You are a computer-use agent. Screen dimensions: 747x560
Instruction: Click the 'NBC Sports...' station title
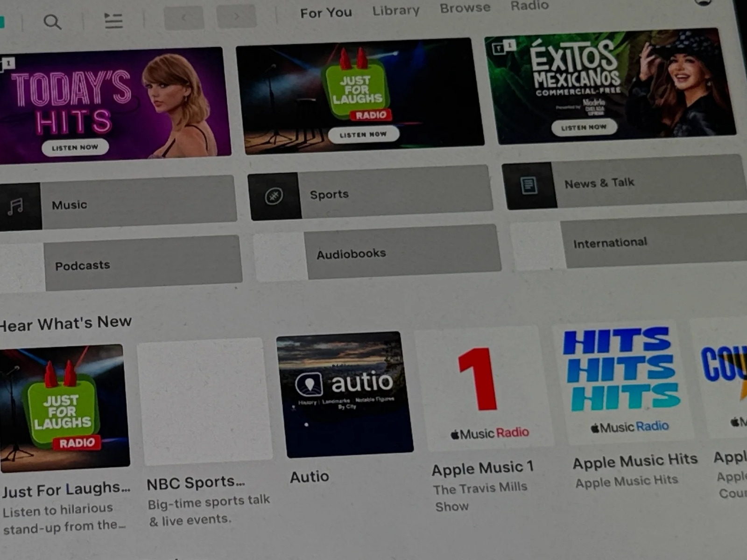(196, 483)
